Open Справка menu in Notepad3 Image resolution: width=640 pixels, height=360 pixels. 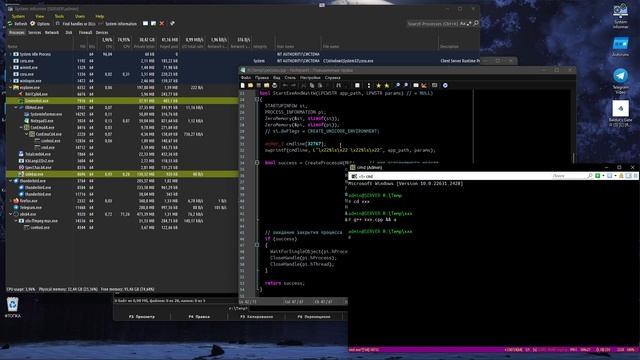pyautogui.click(x=333, y=78)
